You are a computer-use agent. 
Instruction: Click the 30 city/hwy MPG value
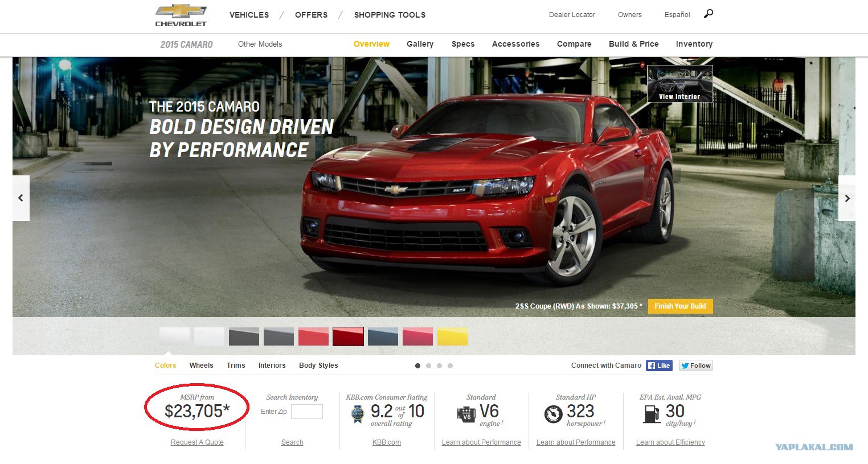[675, 411]
